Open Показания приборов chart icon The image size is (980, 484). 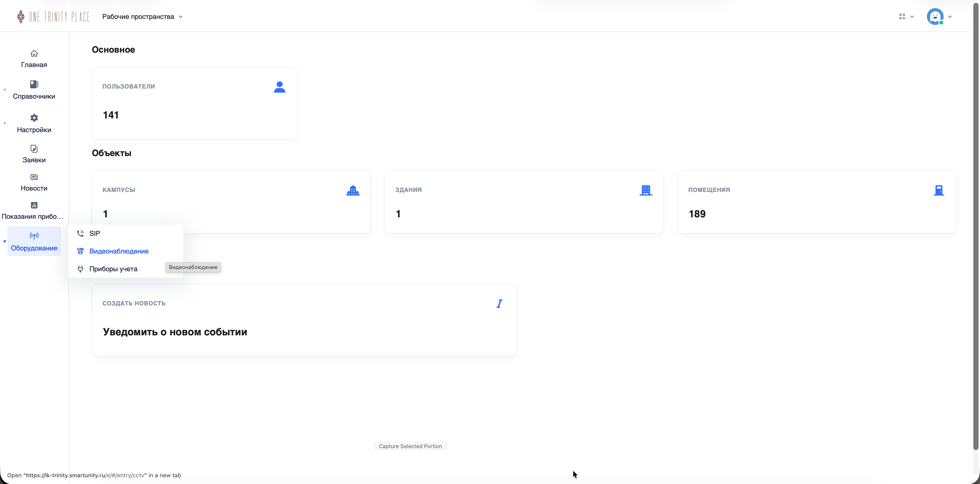tap(34, 205)
